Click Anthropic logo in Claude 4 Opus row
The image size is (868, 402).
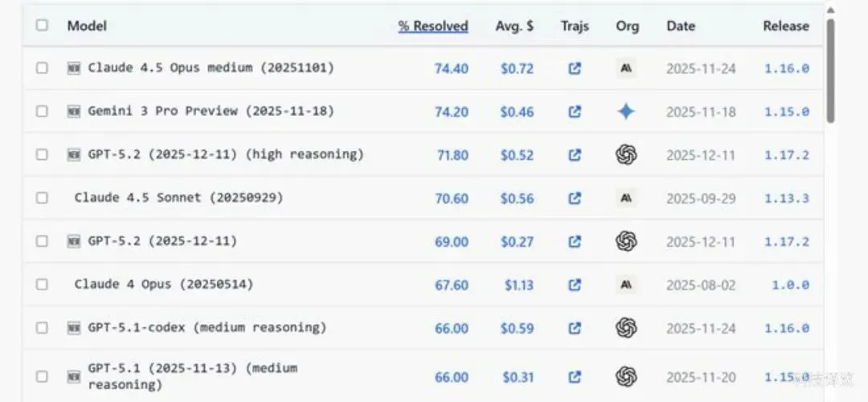(626, 285)
